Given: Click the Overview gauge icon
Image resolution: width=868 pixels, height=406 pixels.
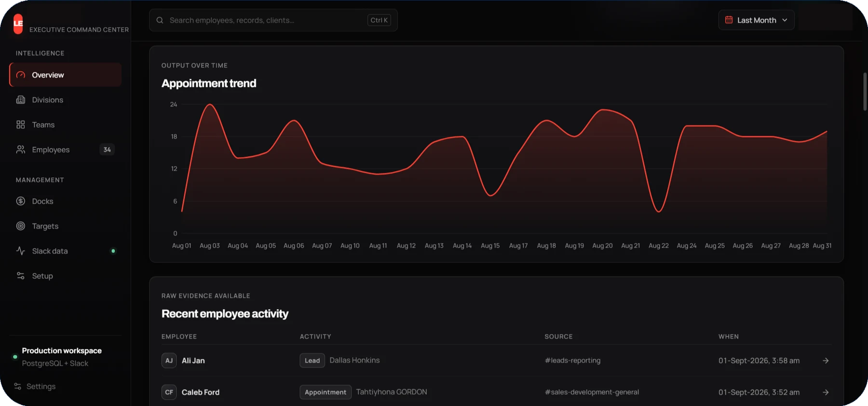Looking at the screenshot, I should click(21, 75).
